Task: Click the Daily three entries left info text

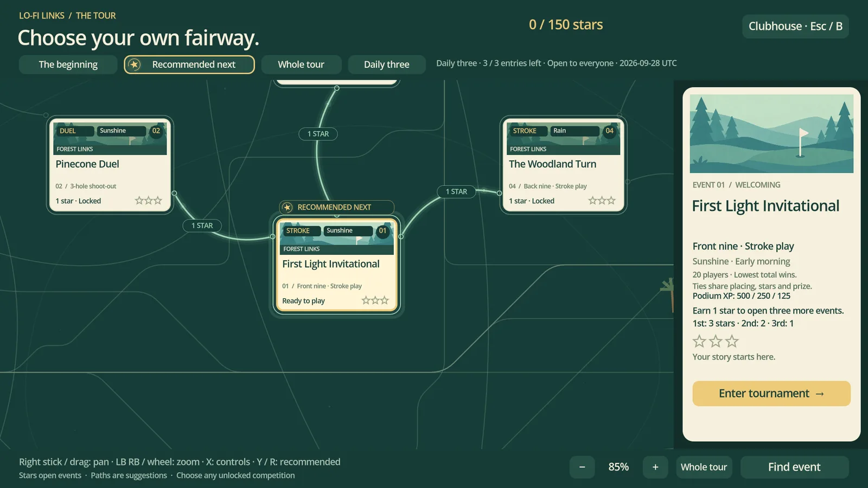Action: [x=557, y=63]
